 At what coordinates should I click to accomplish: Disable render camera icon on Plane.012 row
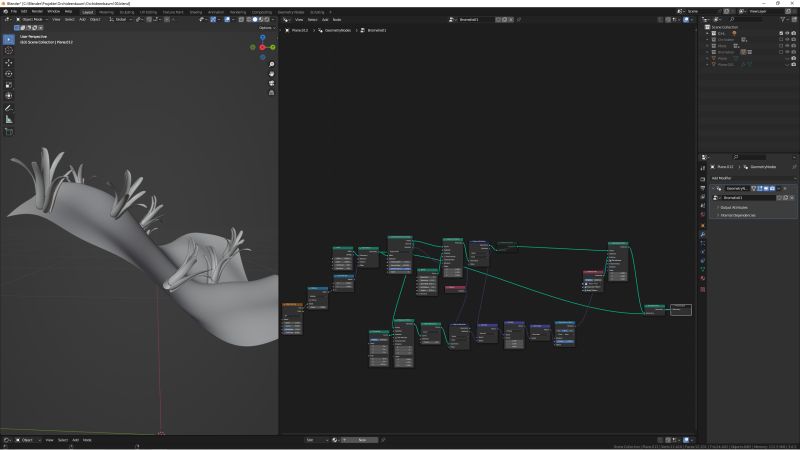pyautogui.click(x=793, y=64)
